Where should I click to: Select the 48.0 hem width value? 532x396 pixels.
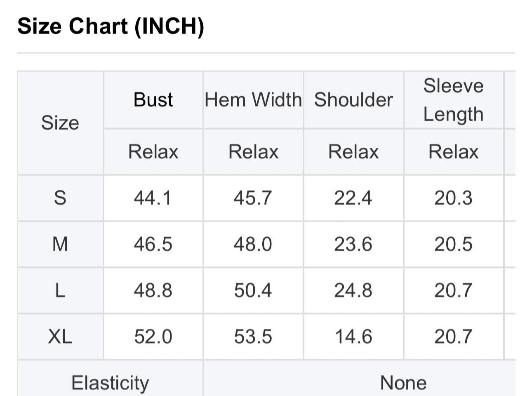click(x=253, y=244)
